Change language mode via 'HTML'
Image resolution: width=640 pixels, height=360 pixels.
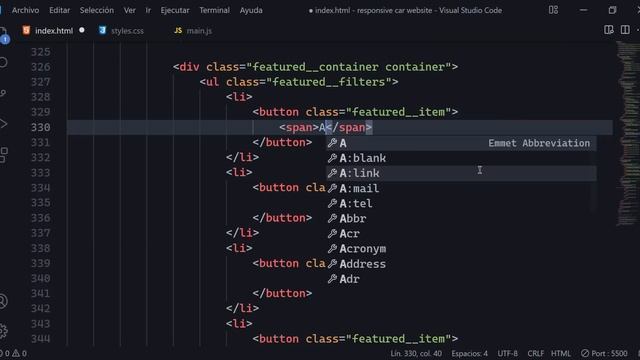tap(561, 353)
